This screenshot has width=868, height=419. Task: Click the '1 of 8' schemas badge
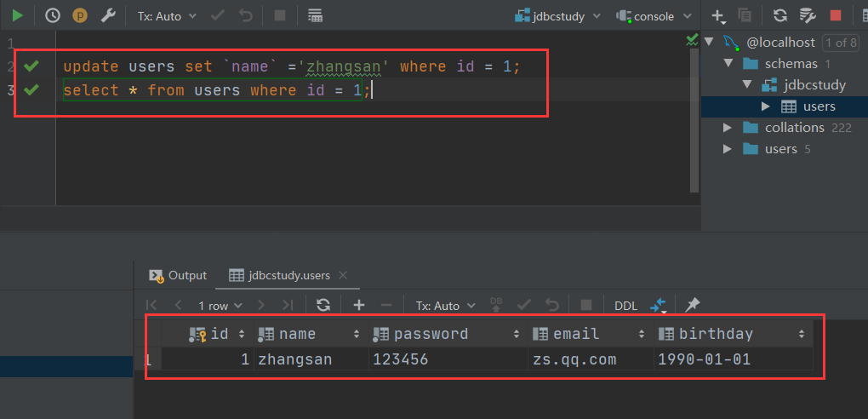pos(842,43)
